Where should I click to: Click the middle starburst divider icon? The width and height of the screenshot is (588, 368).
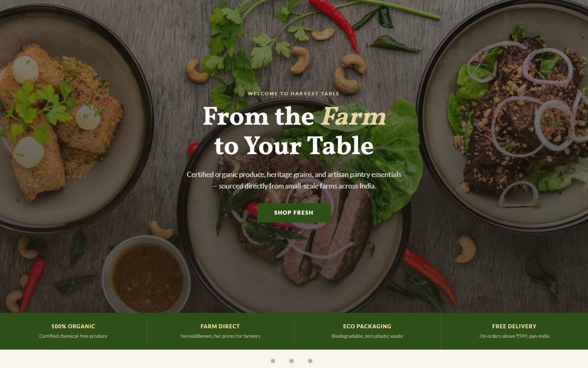[292, 361]
